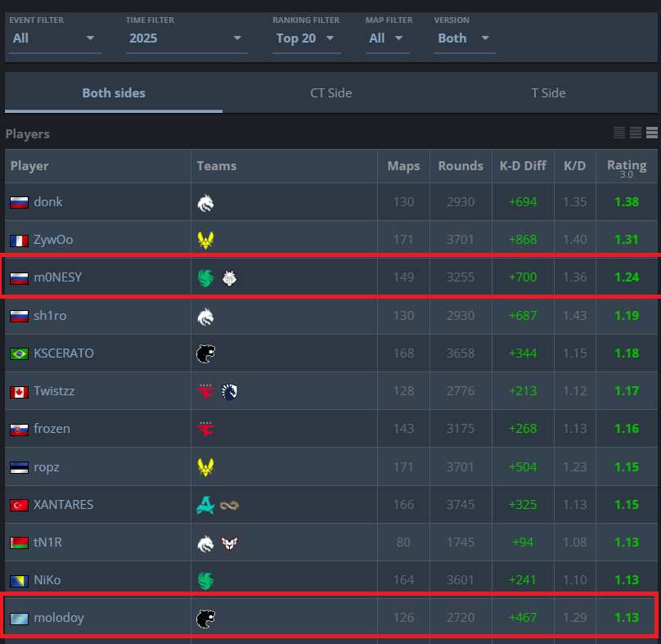
Task: Click the Liquid logo in Twistzz's row
Action: [229, 392]
